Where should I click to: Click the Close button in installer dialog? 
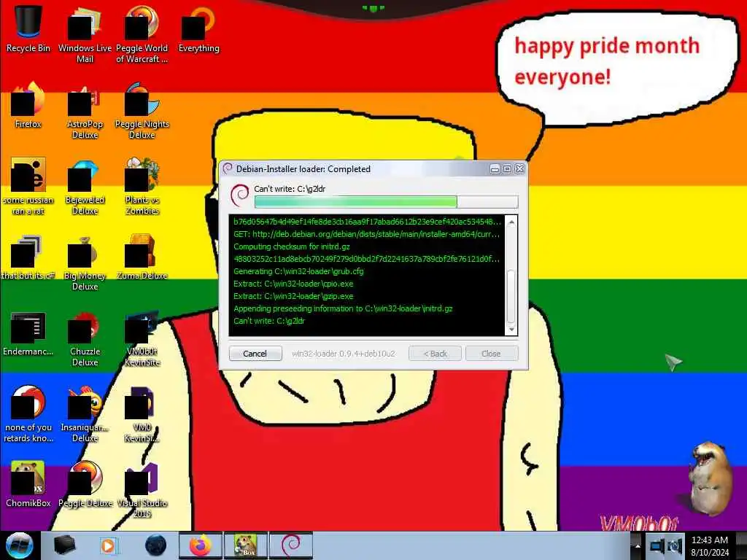491,354
